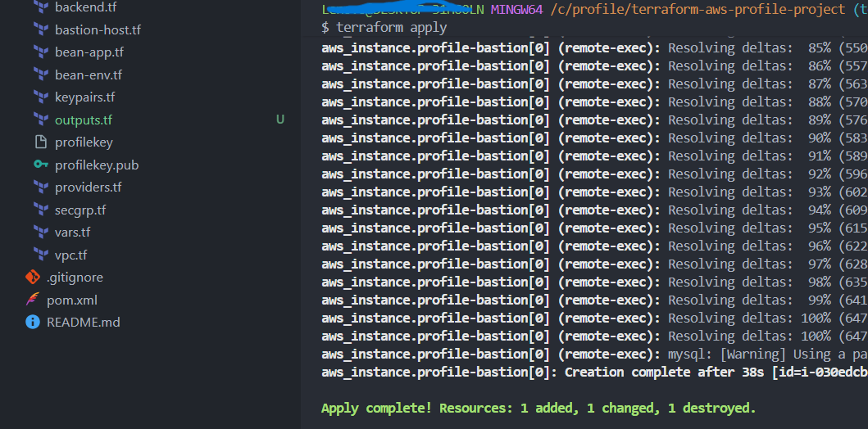Viewport: 868px width, 429px height.
Task: Click the Terraform icon beside providers.tf
Action: point(41,187)
